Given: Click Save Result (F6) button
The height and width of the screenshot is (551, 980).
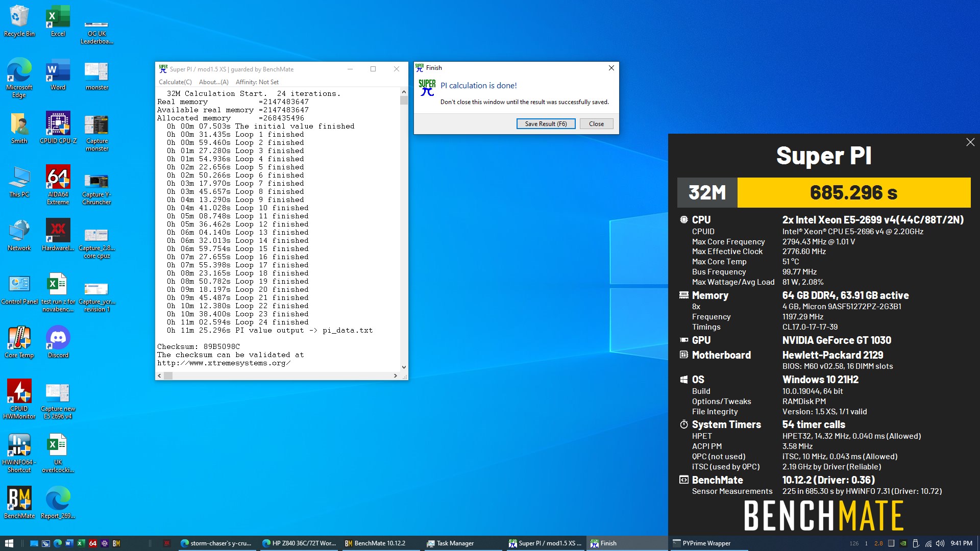Looking at the screenshot, I should click(x=546, y=124).
